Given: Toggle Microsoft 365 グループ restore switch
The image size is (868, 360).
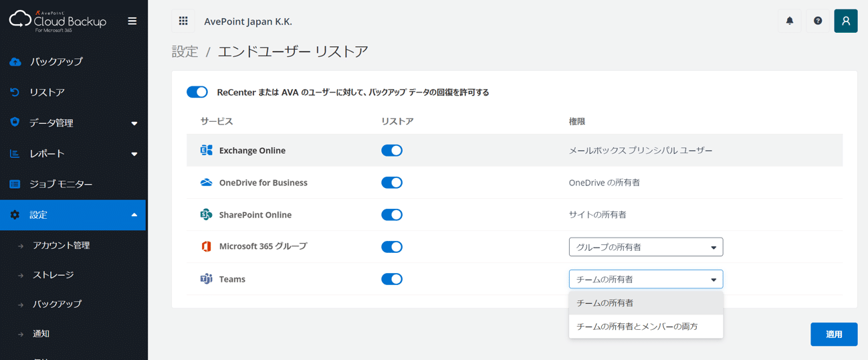Looking at the screenshot, I should [392, 247].
